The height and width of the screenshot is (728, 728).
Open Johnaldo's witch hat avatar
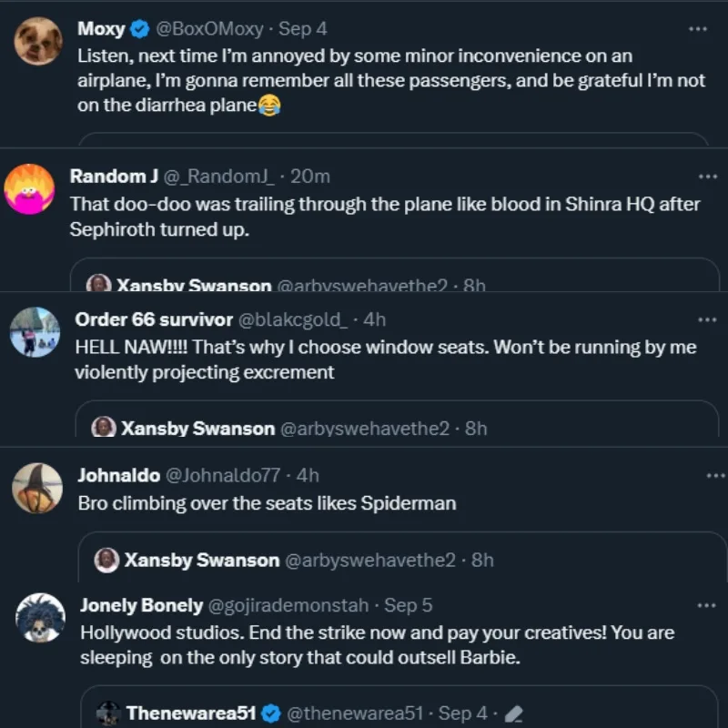[37, 488]
